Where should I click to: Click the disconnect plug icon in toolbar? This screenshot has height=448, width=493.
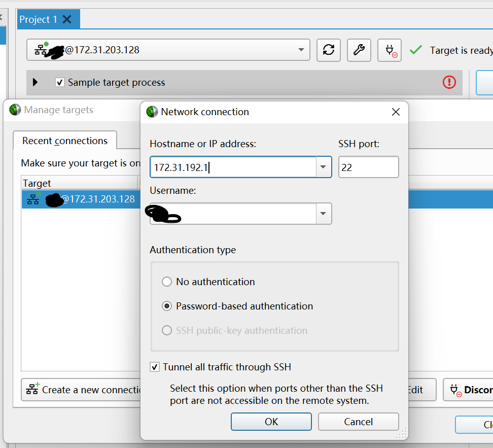pos(389,50)
